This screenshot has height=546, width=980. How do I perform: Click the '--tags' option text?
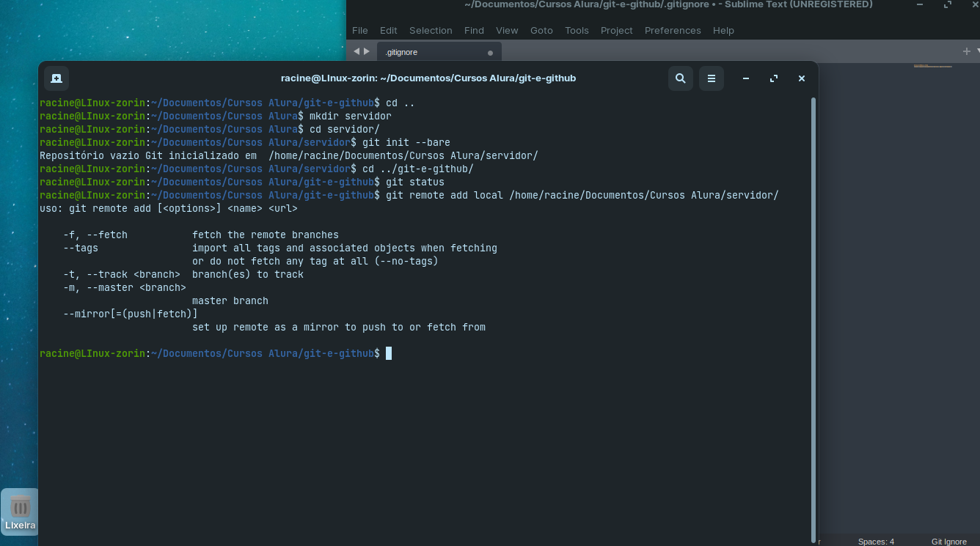(81, 248)
